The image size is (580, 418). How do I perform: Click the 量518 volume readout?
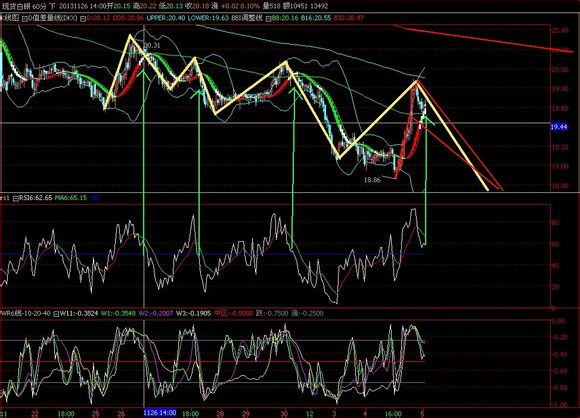click(272, 6)
